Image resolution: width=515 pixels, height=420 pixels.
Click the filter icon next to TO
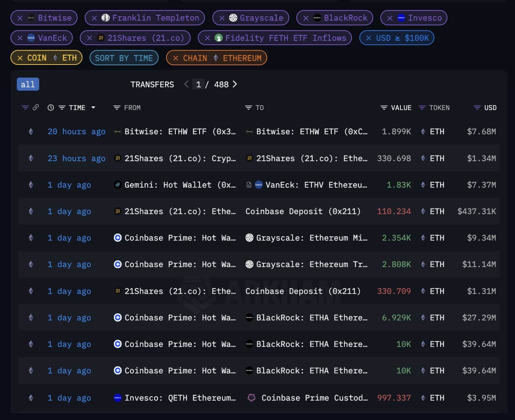tap(248, 108)
